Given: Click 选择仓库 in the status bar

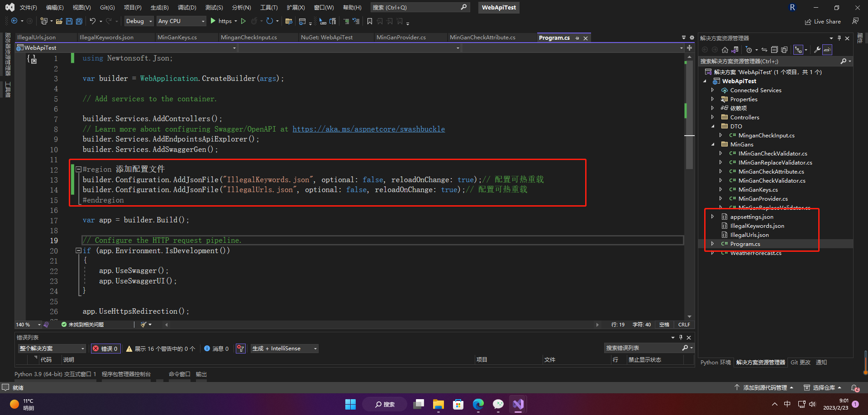Looking at the screenshot, I should [822, 388].
